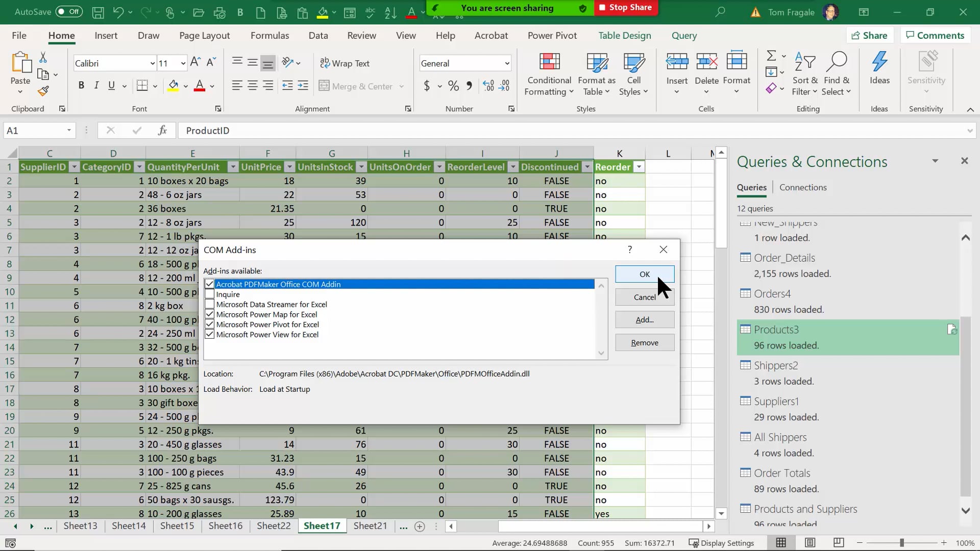Open Conditional Formatting
This screenshot has width=980, height=551.
pyautogui.click(x=549, y=73)
